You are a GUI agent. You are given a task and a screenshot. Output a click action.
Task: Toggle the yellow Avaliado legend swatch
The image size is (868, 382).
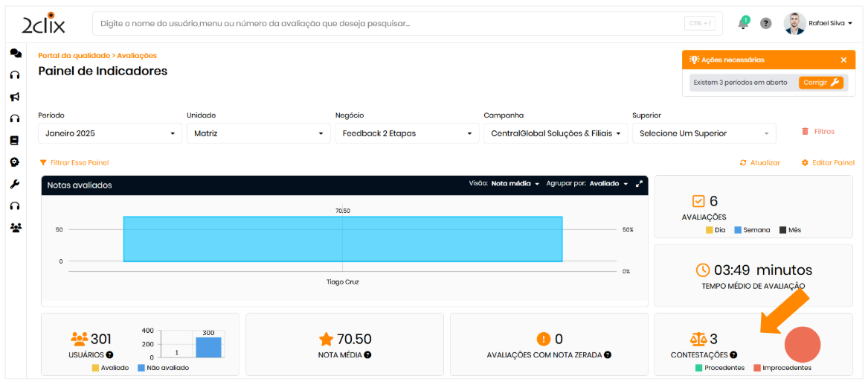tap(96, 368)
